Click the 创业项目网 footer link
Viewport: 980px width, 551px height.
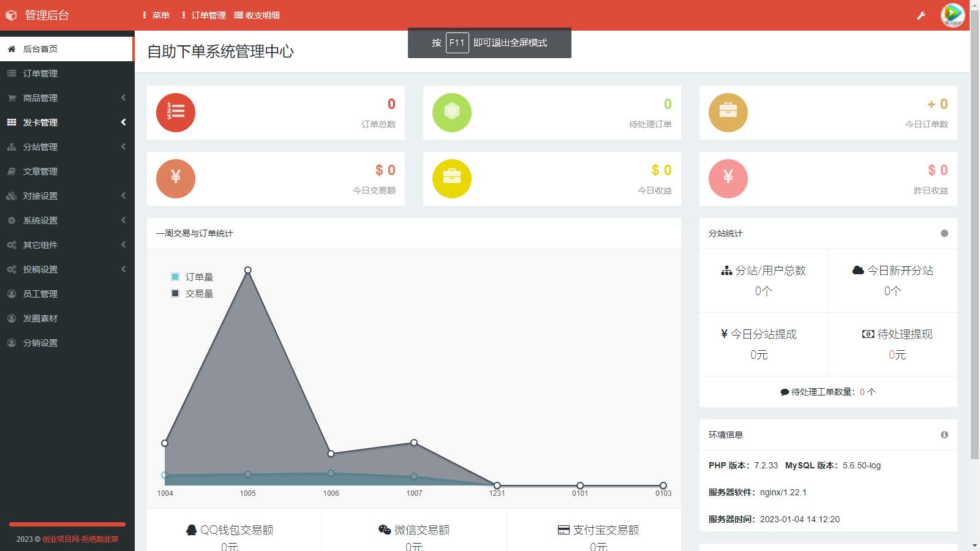tap(80, 539)
